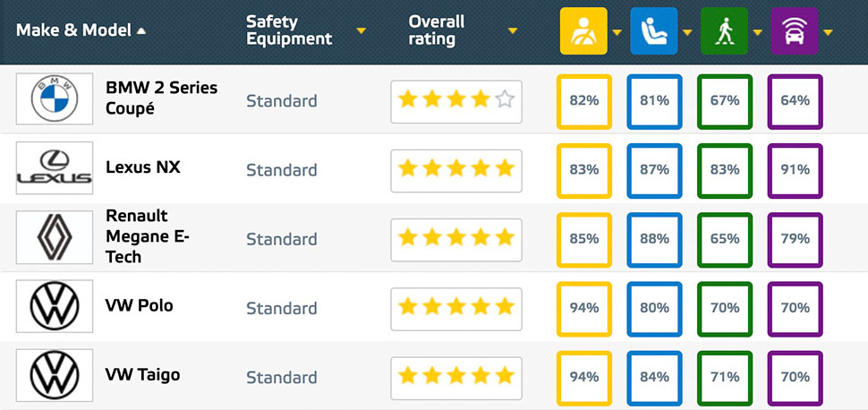The height and width of the screenshot is (410, 868).
Task: Click the yellow Adult Occupant header icon
Action: [583, 31]
